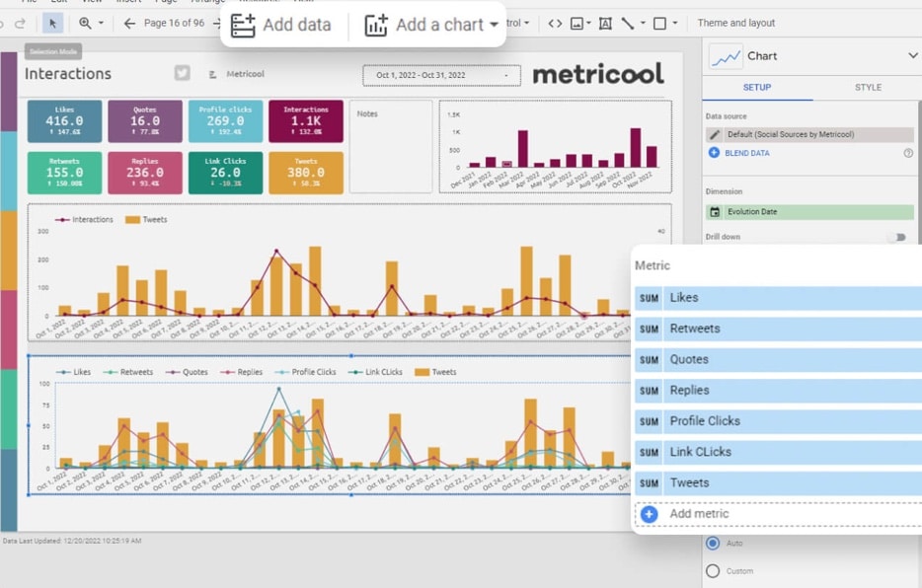This screenshot has width=922, height=588.
Task: Select the monthly Interactions bar chart
Action: 555,147
